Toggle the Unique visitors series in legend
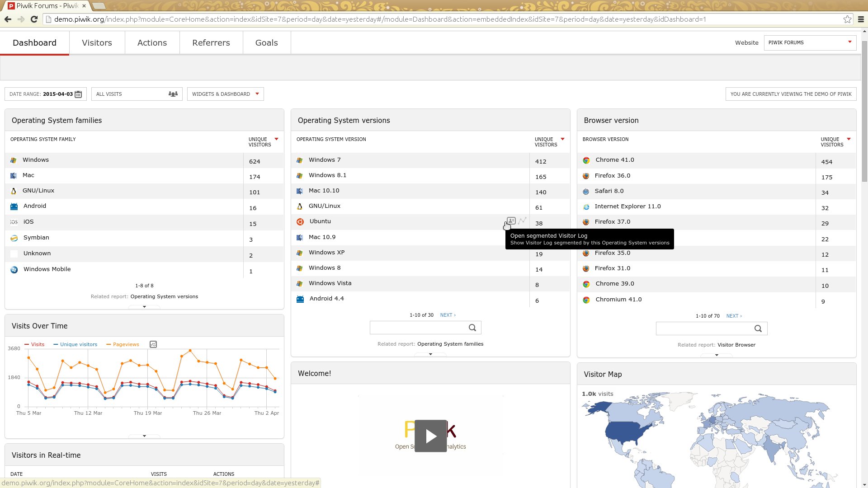This screenshot has width=868, height=488. click(75, 344)
